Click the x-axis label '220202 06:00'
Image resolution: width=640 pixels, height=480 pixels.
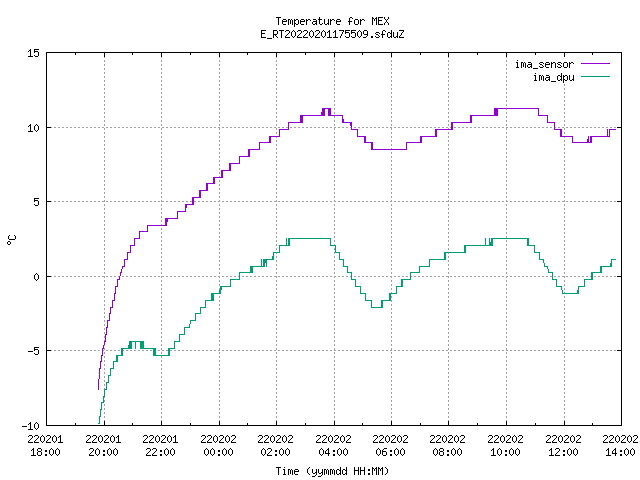pyautogui.click(x=391, y=446)
